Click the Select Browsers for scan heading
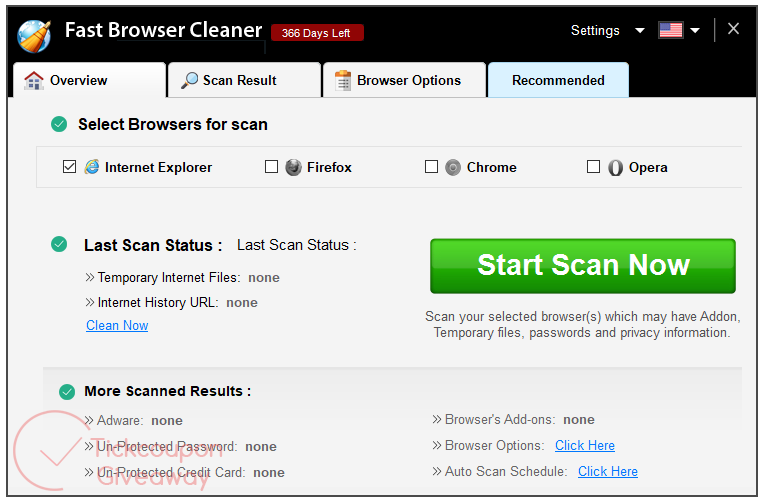 (x=173, y=124)
